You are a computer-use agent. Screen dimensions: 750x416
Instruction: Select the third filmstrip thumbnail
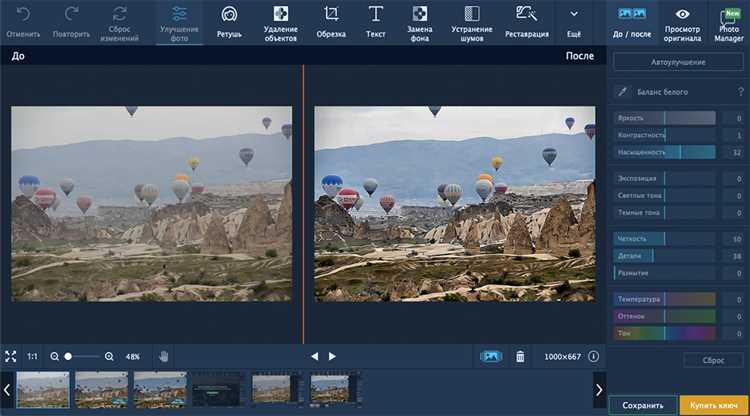160,390
